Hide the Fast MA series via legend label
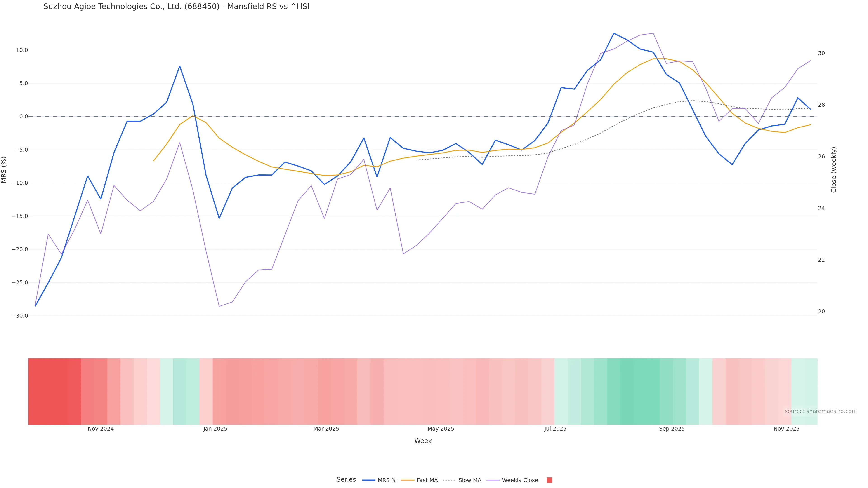868x488 pixels. pyautogui.click(x=427, y=480)
